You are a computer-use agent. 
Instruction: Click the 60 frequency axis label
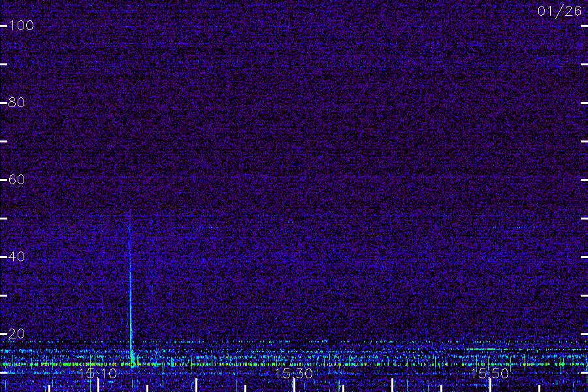click(16, 180)
